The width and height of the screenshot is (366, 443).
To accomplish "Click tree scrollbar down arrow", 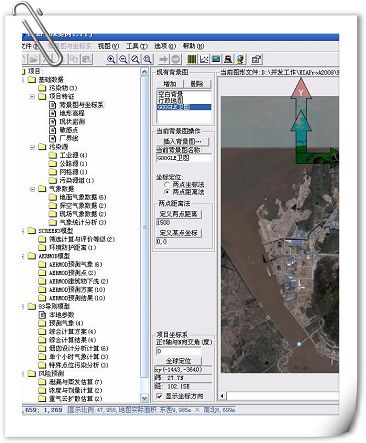I will [x=144, y=398].
